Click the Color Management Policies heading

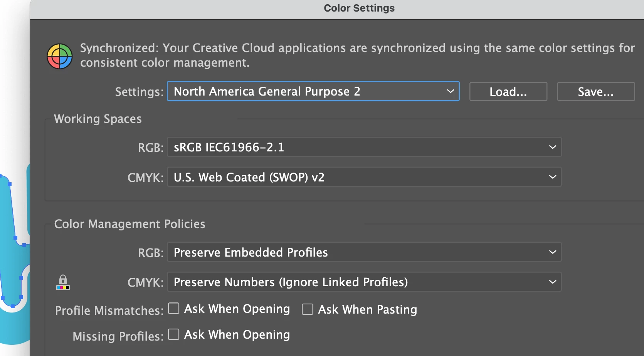[x=129, y=224]
